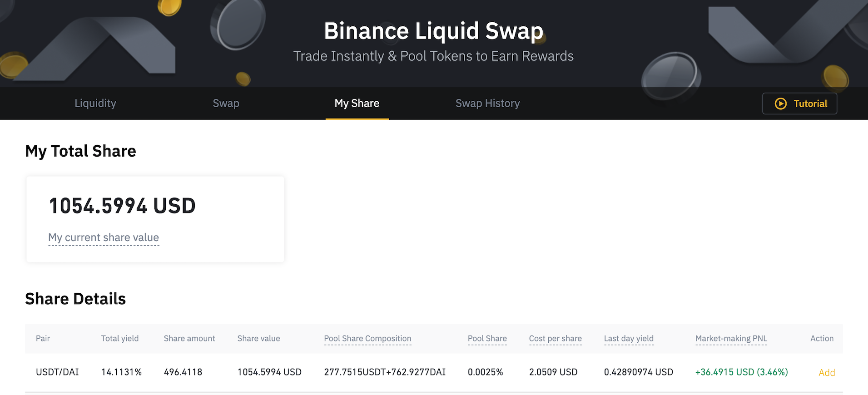Click the Total yield column header
The height and width of the screenshot is (395, 868).
coord(119,339)
